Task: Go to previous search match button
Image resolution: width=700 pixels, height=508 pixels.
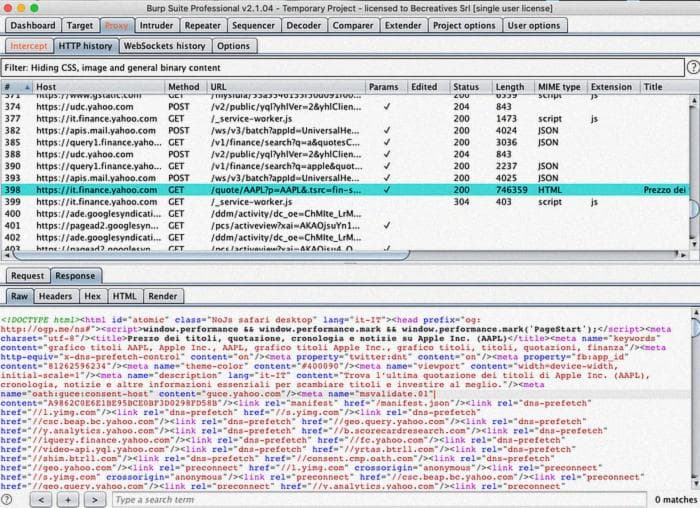Action: click(x=41, y=500)
